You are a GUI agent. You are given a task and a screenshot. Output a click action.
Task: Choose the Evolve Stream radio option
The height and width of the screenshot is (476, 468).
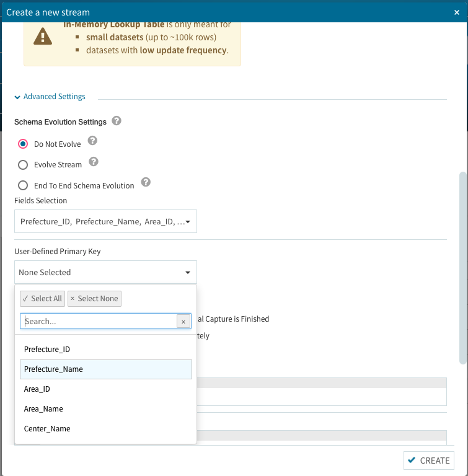[x=23, y=165]
